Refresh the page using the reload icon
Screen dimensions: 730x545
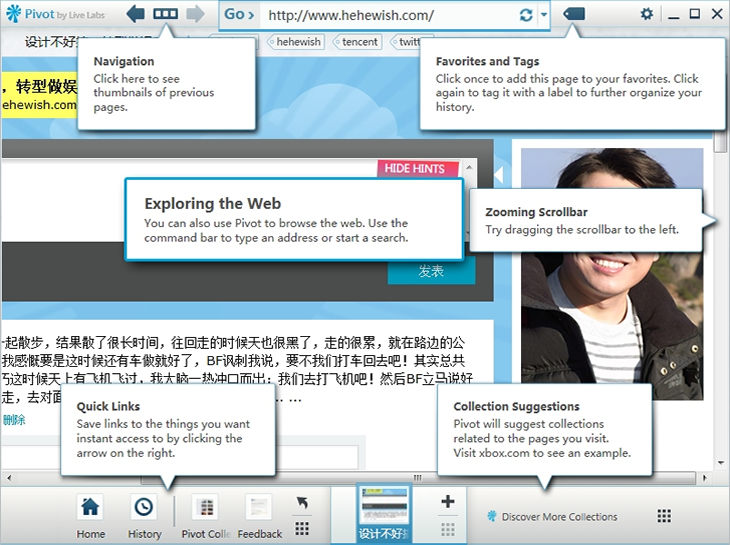point(526,15)
